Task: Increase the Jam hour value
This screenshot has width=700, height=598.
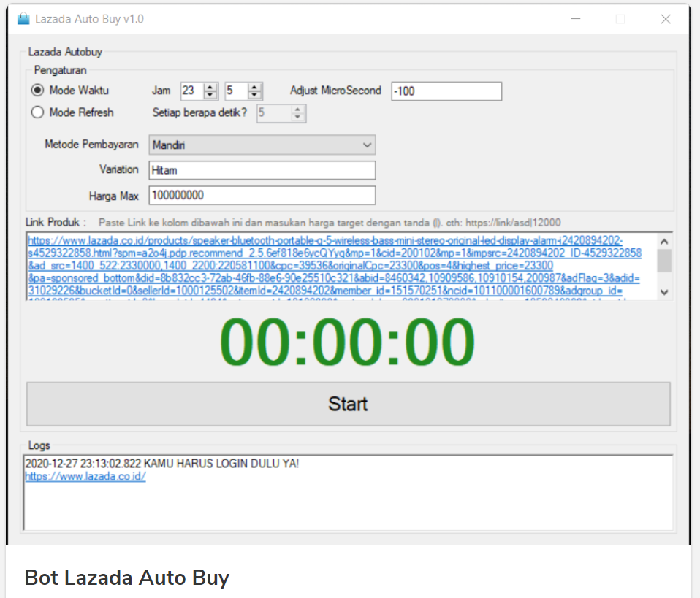Action: coord(210,88)
